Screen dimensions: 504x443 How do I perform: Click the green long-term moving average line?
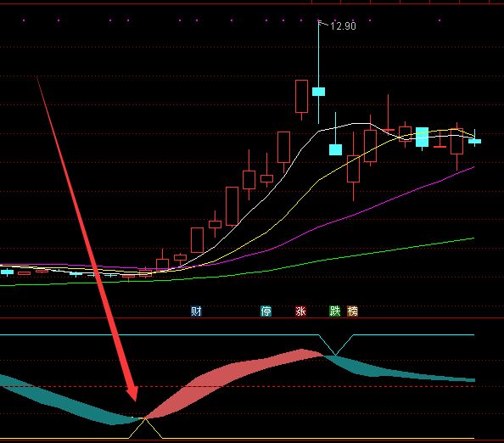coord(322,260)
